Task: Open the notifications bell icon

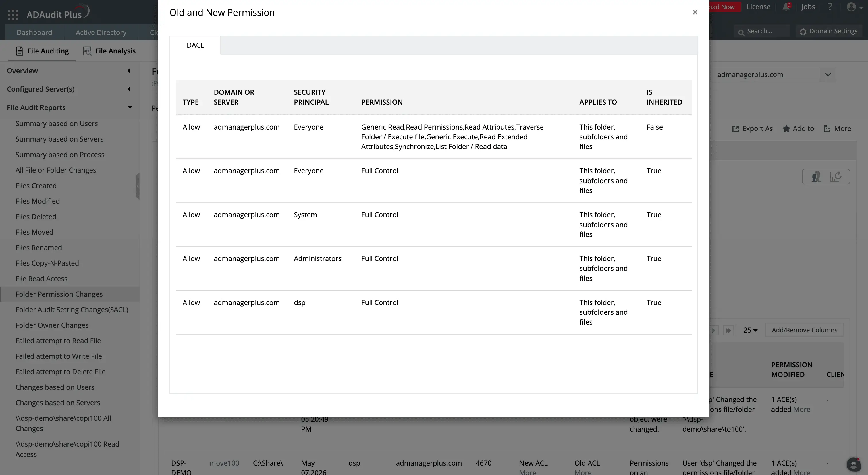Action: [786, 7]
